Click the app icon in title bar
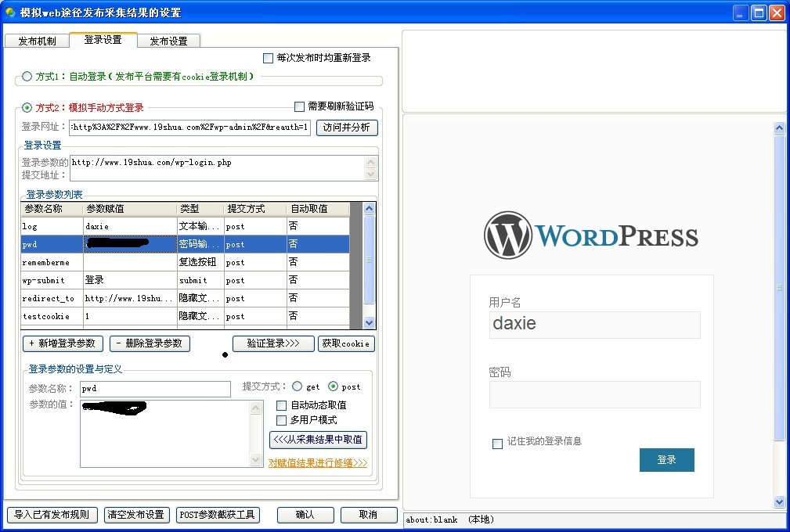 (x=10, y=13)
